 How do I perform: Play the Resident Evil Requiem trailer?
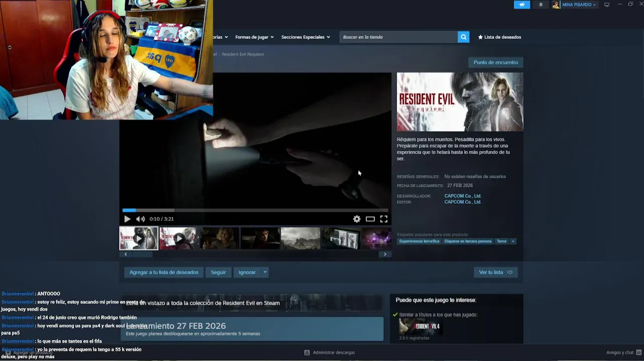pyautogui.click(x=127, y=219)
